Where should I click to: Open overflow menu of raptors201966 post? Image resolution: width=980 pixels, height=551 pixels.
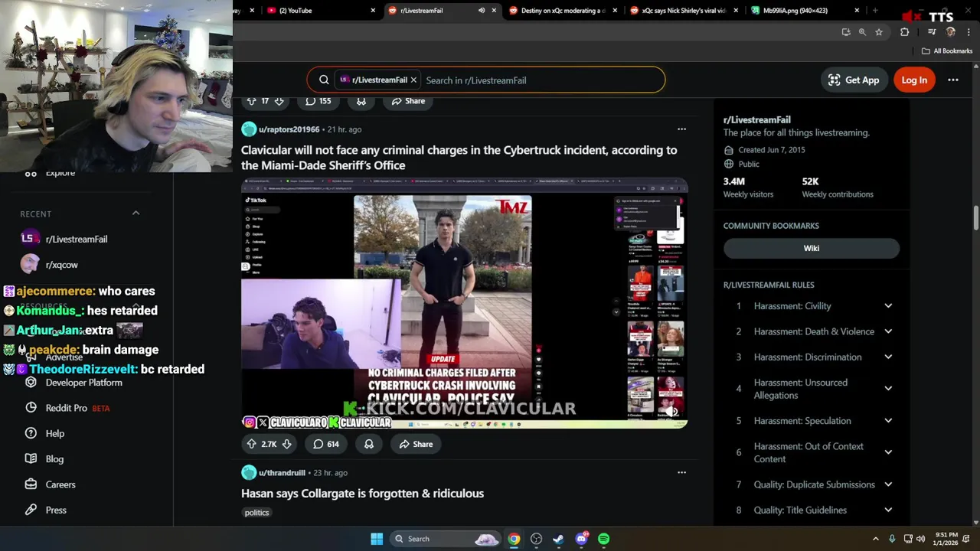click(x=681, y=129)
